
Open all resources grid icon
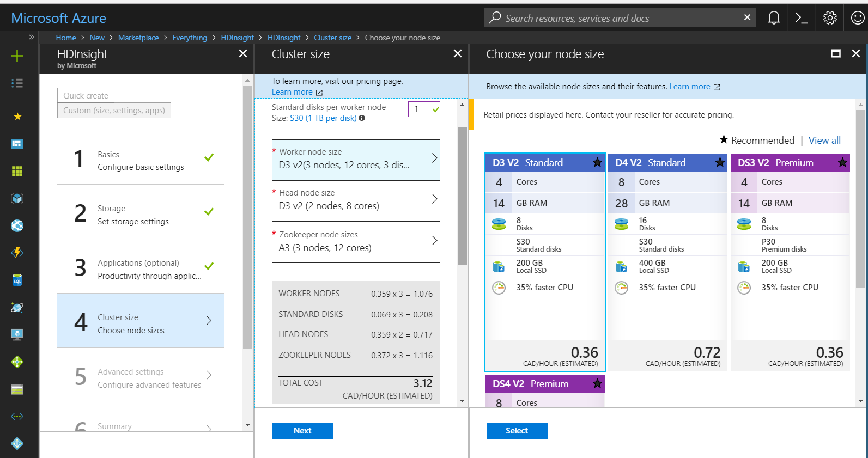point(17,171)
